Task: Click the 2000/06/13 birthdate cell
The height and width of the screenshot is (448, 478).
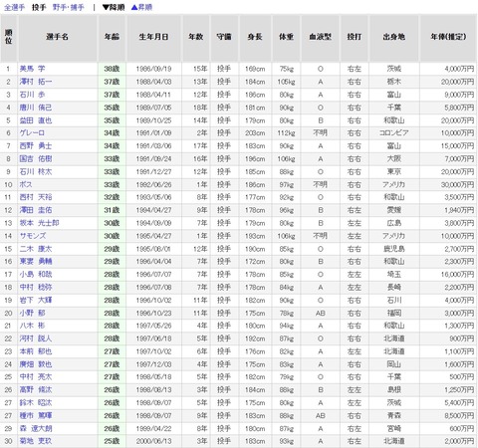Action: coord(153,441)
